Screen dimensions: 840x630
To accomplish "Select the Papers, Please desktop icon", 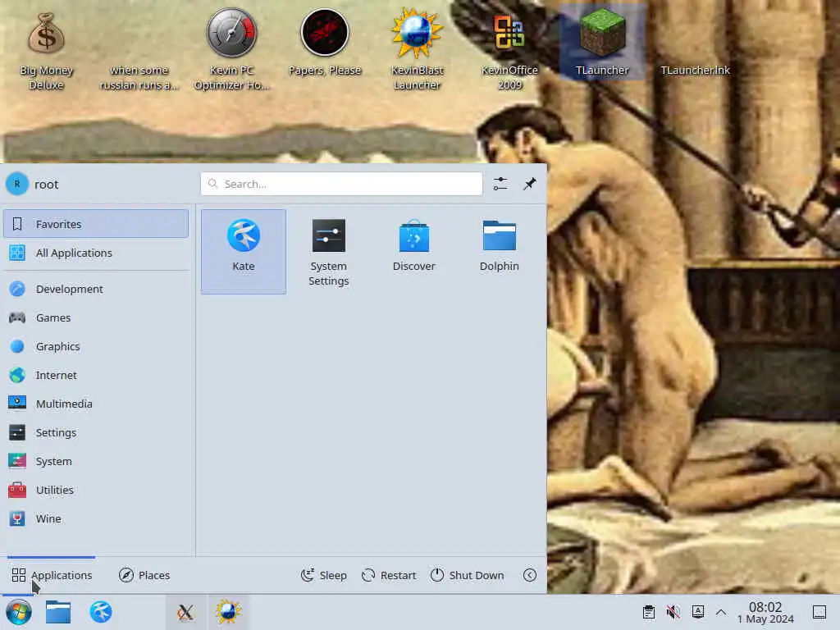I will pos(325,43).
